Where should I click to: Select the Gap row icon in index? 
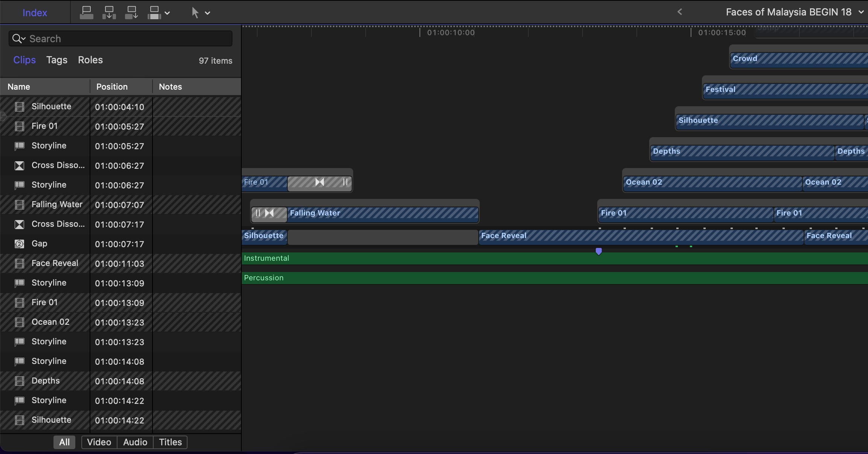(x=19, y=244)
